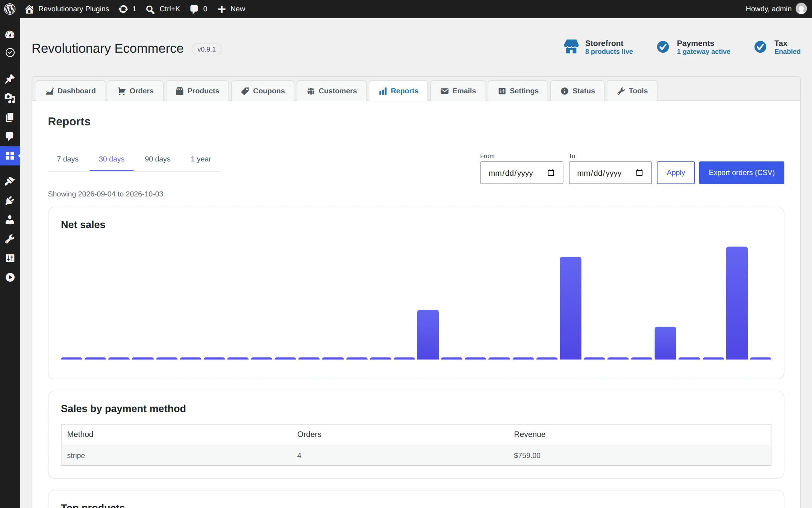Click the To date input field
This screenshot has height=508, width=812.
pos(610,173)
